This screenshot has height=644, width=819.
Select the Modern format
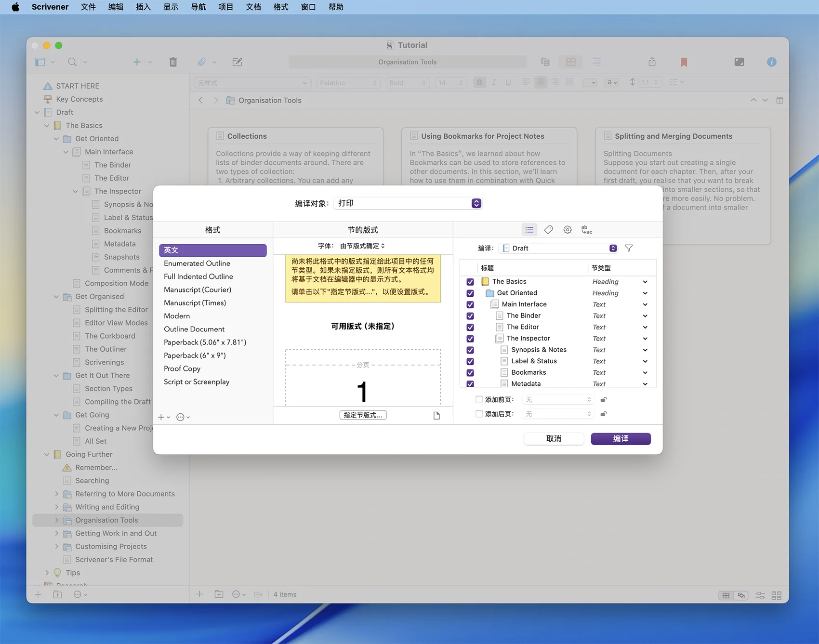[177, 316]
